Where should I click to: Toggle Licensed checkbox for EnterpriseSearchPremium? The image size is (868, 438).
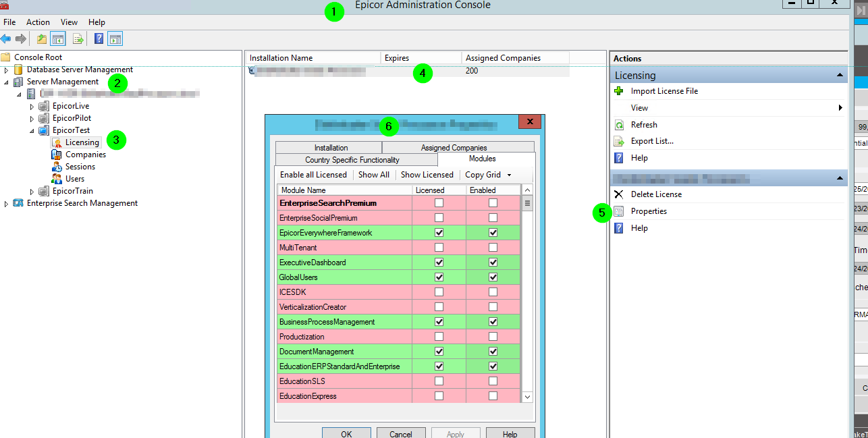pos(439,202)
